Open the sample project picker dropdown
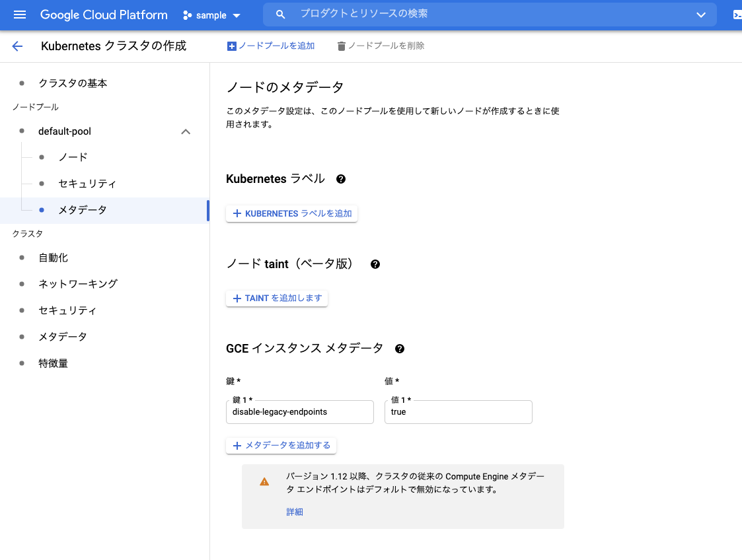 point(211,15)
